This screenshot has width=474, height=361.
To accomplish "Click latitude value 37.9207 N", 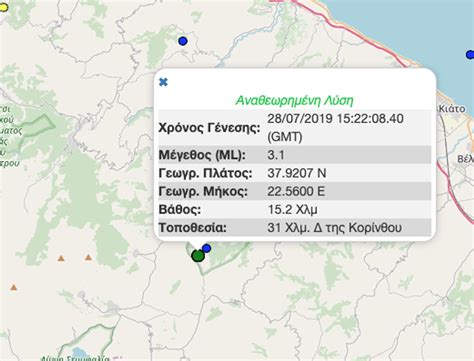I will click(297, 173).
